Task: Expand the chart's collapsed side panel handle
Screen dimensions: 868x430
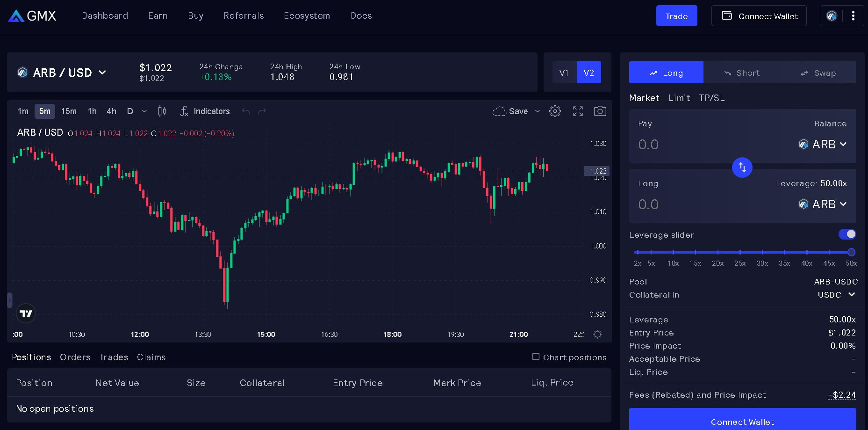Action: pos(9,300)
